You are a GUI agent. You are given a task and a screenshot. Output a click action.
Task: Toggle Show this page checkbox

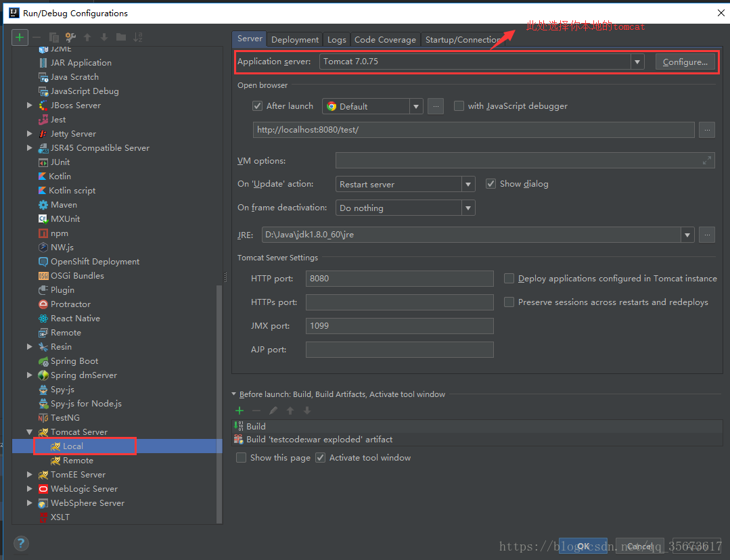point(241,458)
